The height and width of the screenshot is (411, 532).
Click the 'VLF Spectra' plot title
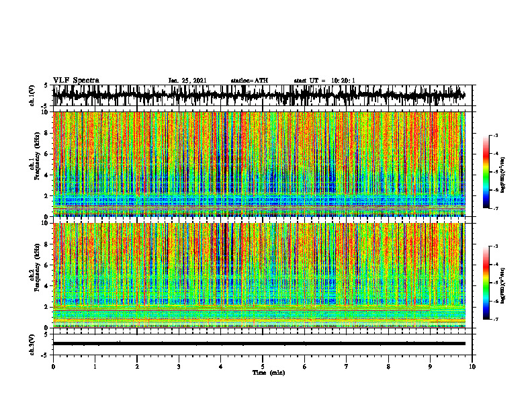point(76,81)
